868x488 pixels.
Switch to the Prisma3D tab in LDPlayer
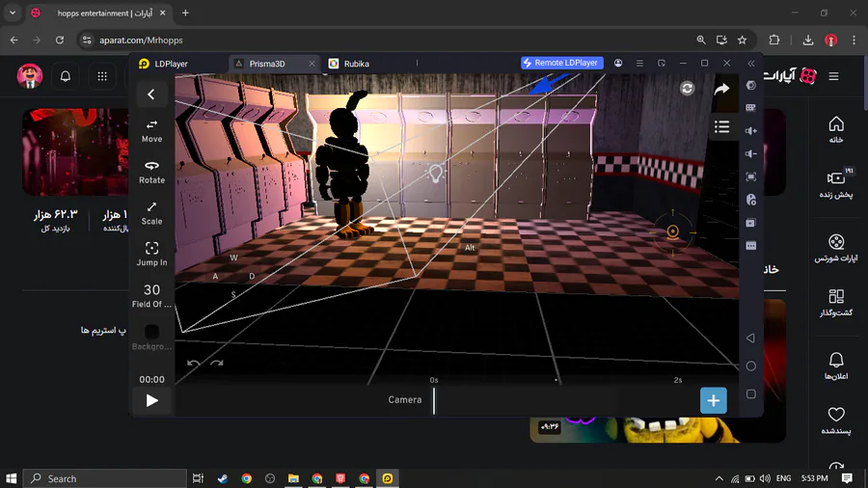[x=267, y=64]
